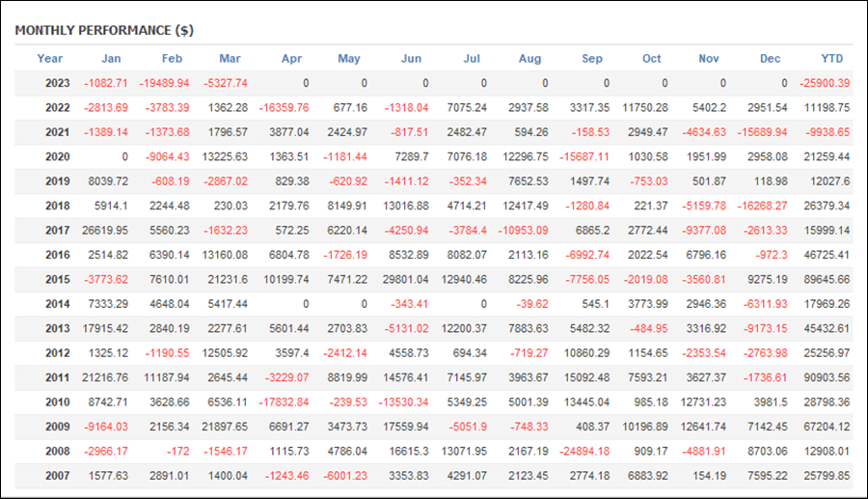Select the 2023 February value -19489.94
The width and height of the screenshot is (868, 499).
click(x=164, y=83)
